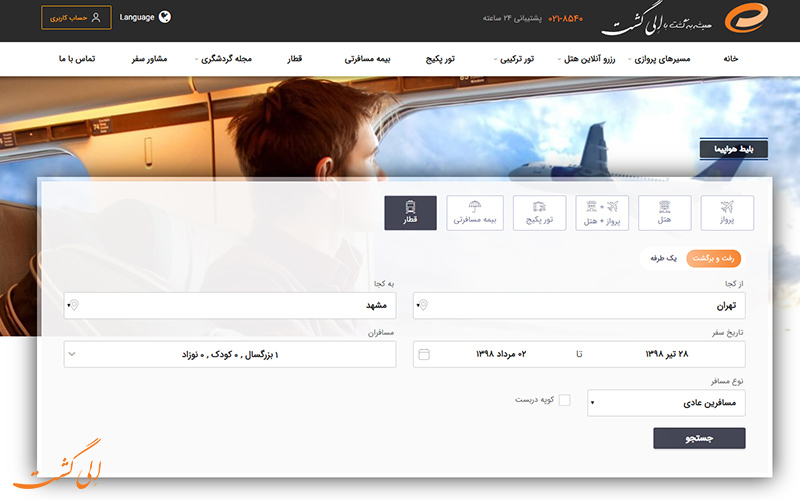Open the Language selector
800x500 pixels.
coord(145,17)
